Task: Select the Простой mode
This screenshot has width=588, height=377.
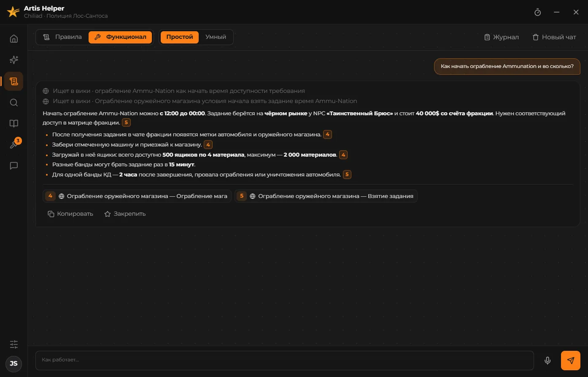Action: [180, 37]
